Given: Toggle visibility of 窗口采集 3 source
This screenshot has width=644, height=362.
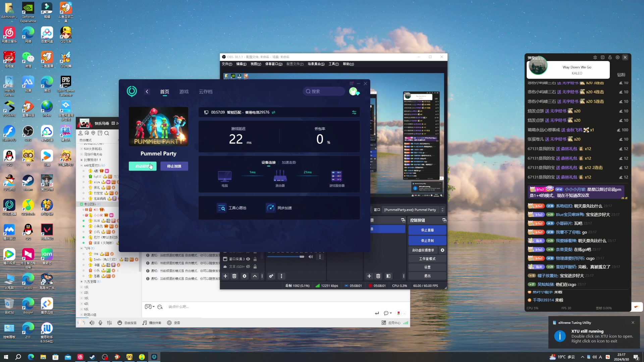Looking at the screenshot, I should coord(248,259).
